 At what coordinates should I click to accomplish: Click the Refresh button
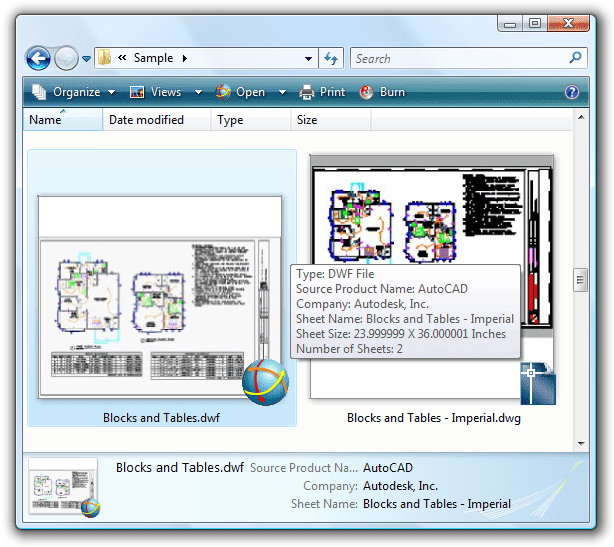coord(331,58)
